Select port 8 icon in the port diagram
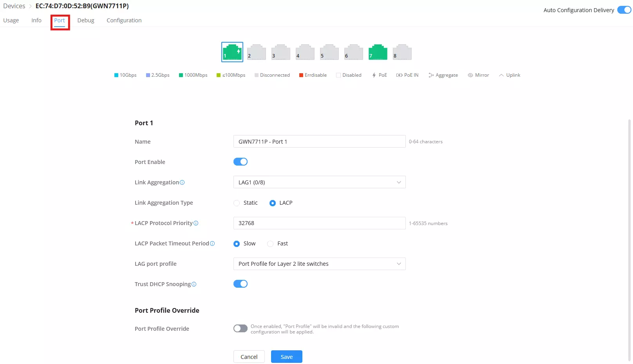Image resolution: width=633 pixels, height=364 pixels. [x=402, y=52]
